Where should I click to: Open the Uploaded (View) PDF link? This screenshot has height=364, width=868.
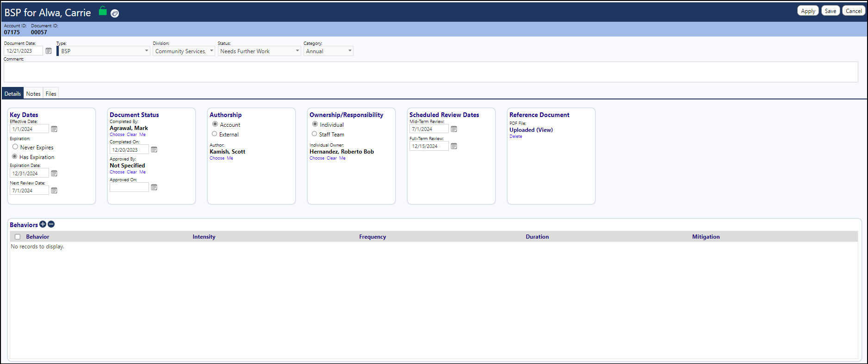point(531,130)
